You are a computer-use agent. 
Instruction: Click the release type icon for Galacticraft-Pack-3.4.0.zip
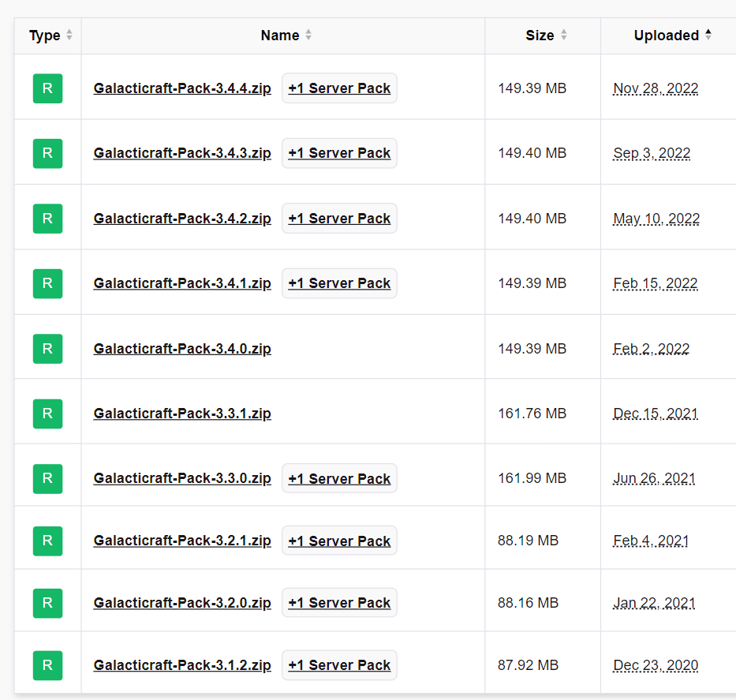tap(47, 348)
